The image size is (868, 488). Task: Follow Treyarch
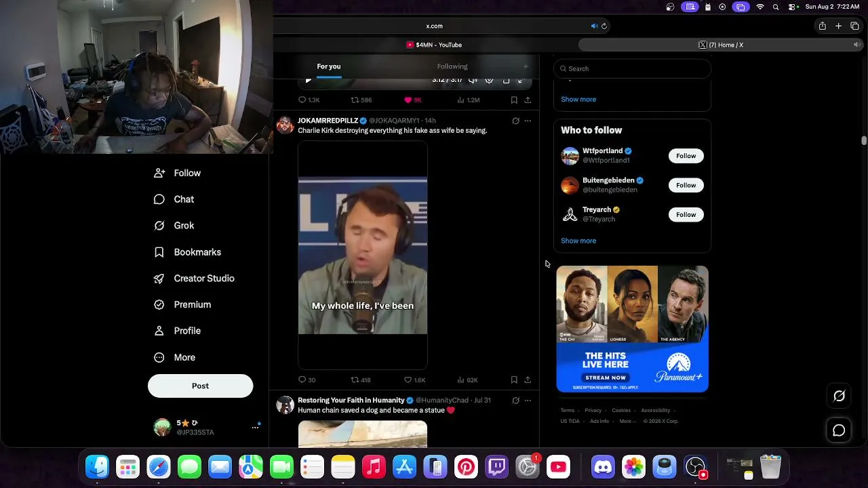point(686,215)
